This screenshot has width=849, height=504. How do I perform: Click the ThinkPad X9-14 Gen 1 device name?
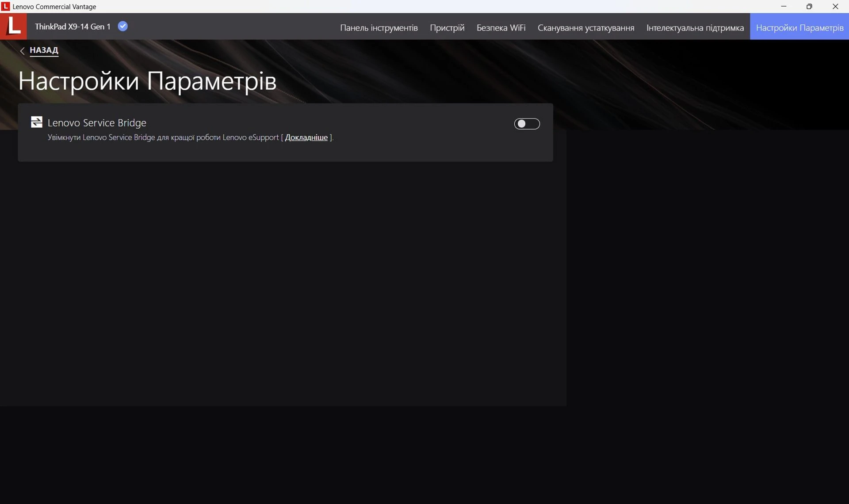73,27
